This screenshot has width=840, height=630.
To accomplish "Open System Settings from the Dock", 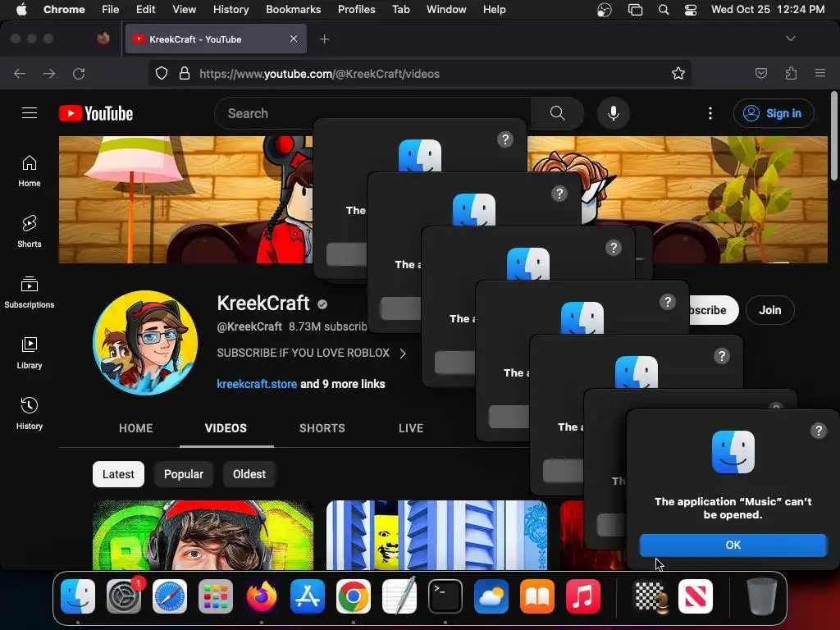I will 125,596.
